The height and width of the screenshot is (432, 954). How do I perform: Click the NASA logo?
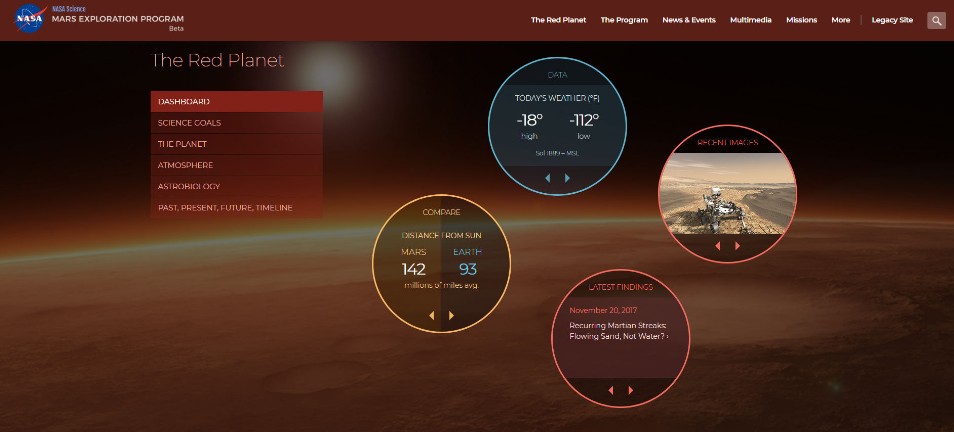pos(30,19)
